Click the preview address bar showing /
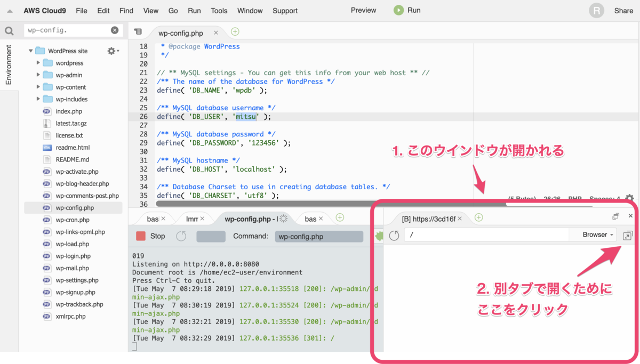The height and width of the screenshot is (364, 640). 486,234
